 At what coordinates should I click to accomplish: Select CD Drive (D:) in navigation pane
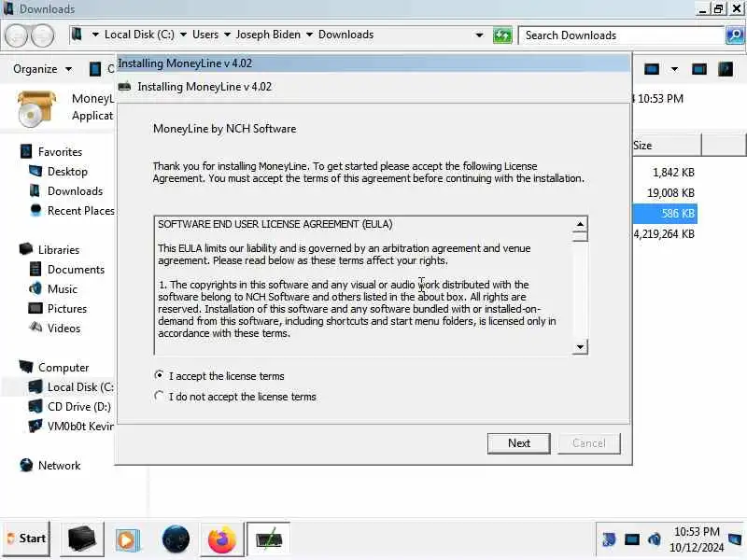[78, 407]
